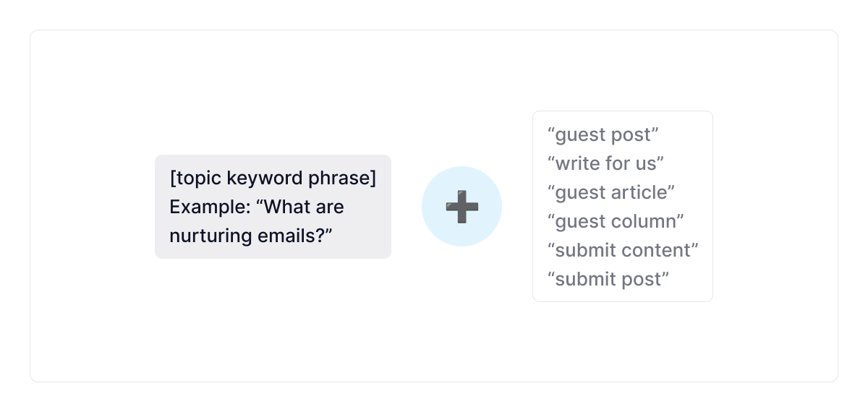Viewport: 868px width, 412px height.
Task: Pick the “submit post” line
Action: point(608,279)
